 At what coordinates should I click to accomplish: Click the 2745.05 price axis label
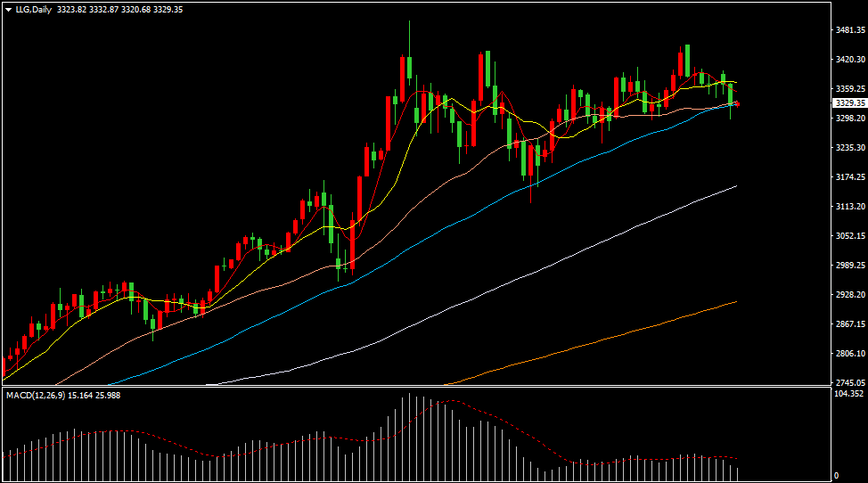pos(850,382)
